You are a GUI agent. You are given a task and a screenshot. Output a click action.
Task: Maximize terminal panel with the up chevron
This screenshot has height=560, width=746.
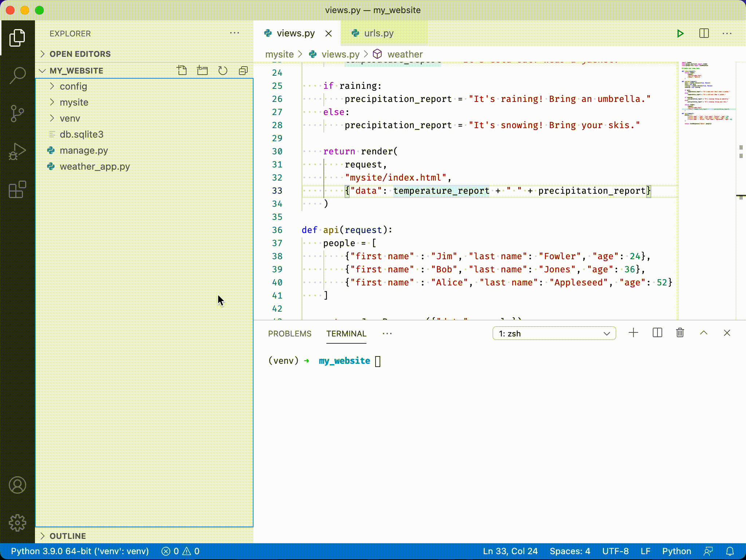pyautogui.click(x=704, y=333)
